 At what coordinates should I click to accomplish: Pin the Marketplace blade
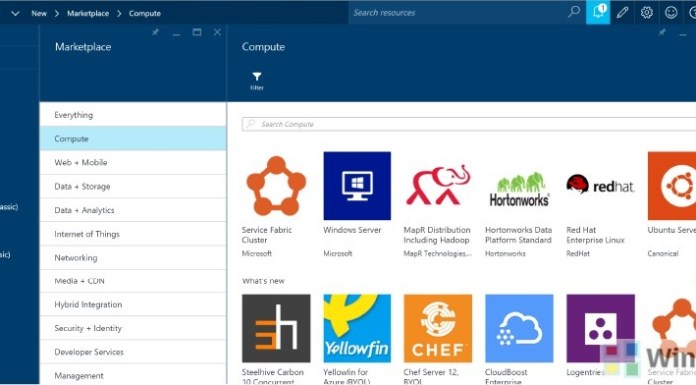(155, 32)
